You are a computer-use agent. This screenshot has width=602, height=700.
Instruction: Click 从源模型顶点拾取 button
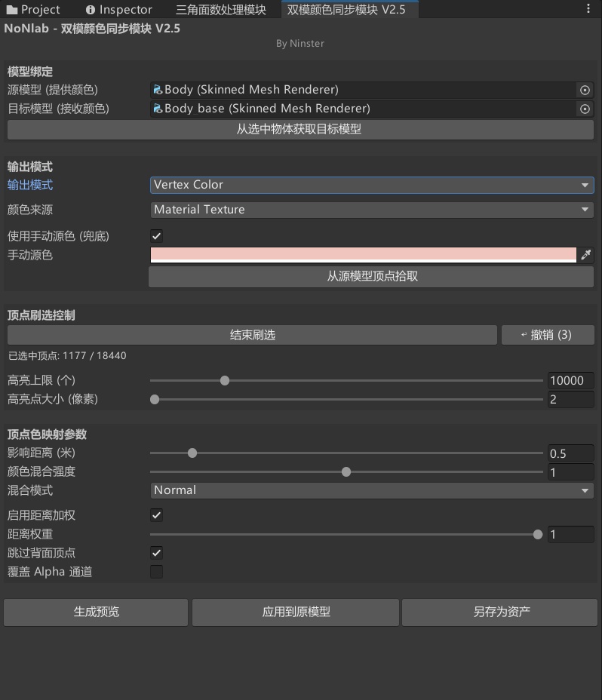coord(371,276)
